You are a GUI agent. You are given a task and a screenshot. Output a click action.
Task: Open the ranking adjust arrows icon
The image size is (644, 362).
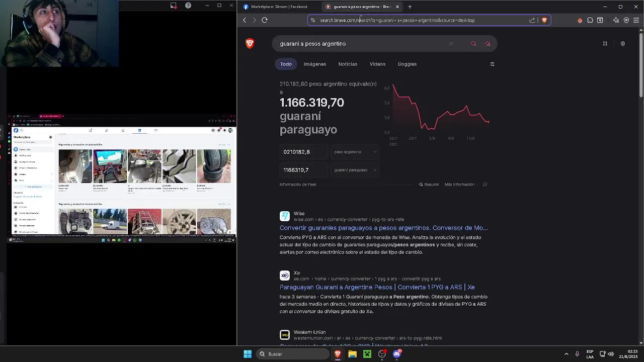(x=605, y=44)
